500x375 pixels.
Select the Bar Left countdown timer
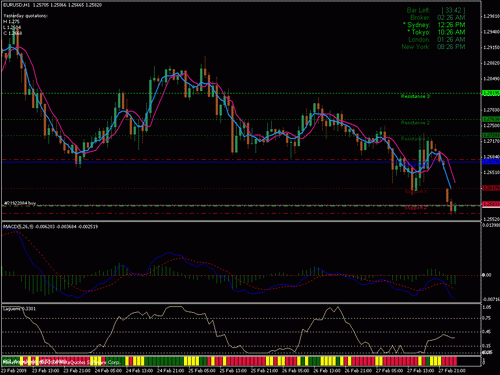tap(436, 10)
